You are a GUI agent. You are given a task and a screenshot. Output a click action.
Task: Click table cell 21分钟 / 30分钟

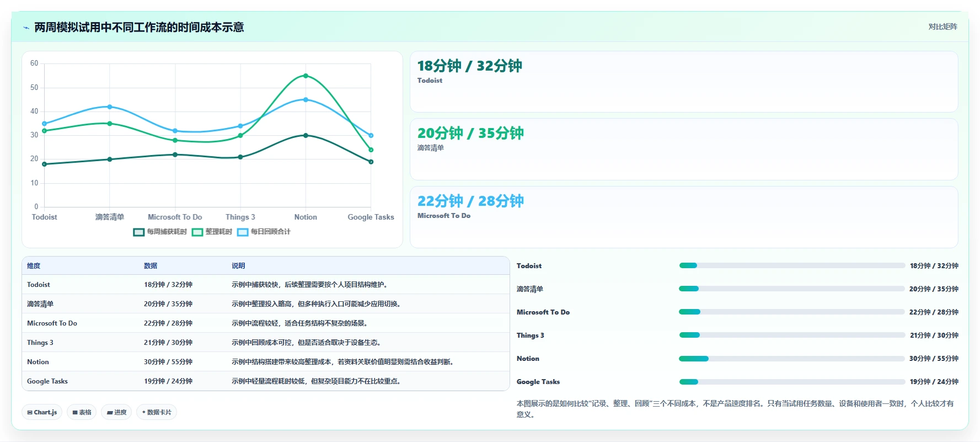tap(168, 343)
